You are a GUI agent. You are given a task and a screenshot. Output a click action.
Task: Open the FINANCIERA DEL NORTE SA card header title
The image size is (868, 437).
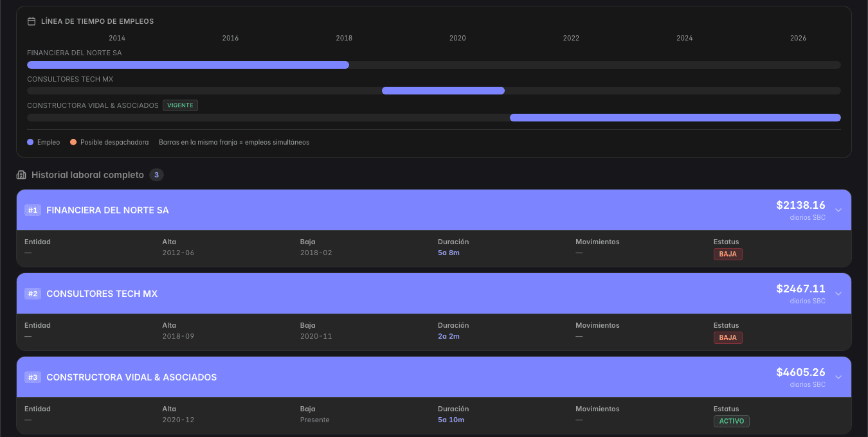tap(108, 210)
